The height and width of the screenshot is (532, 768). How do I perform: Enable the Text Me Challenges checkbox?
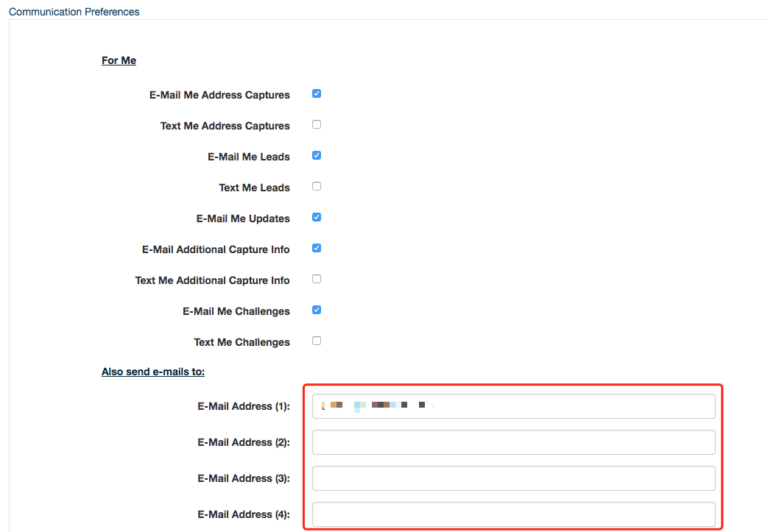(317, 341)
